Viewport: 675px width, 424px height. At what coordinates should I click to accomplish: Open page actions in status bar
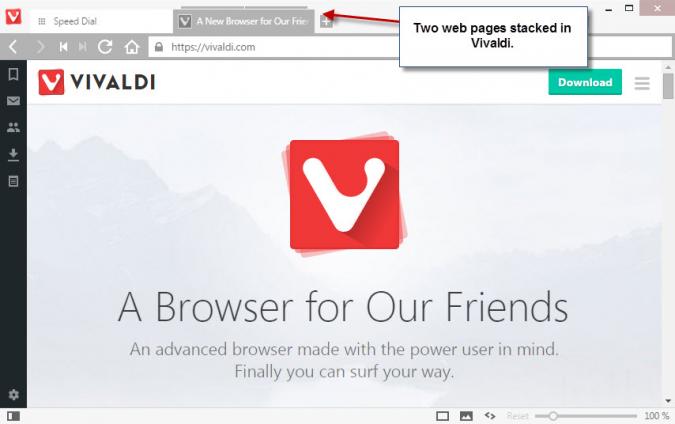tap(490, 415)
